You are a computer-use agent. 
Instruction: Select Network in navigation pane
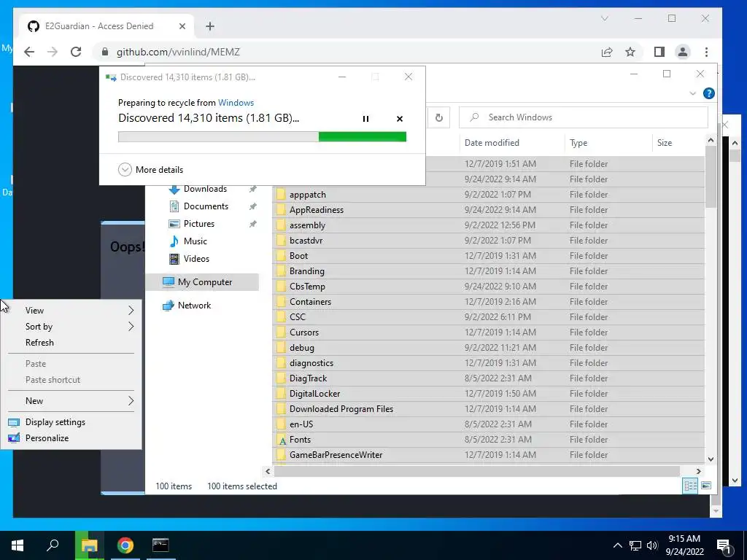[194, 306]
